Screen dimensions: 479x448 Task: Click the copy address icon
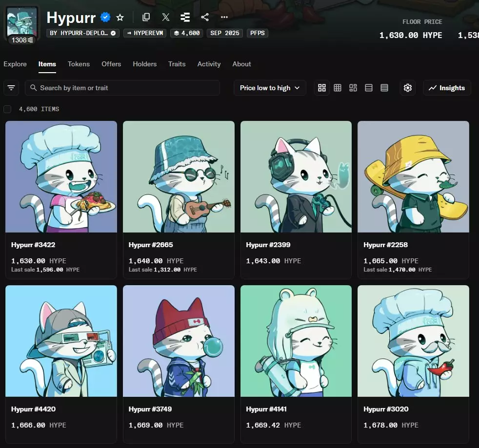pyautogui.click(x=146, y=18)
